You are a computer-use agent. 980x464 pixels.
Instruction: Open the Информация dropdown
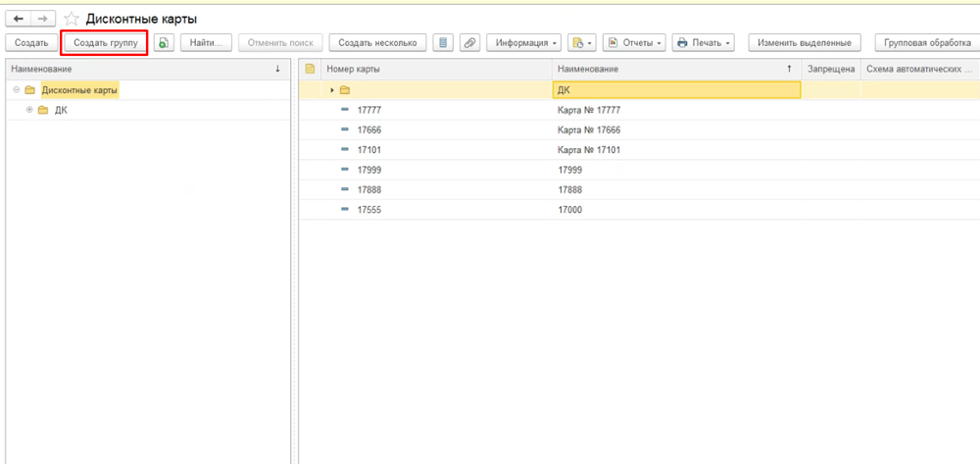click(525, 43)
